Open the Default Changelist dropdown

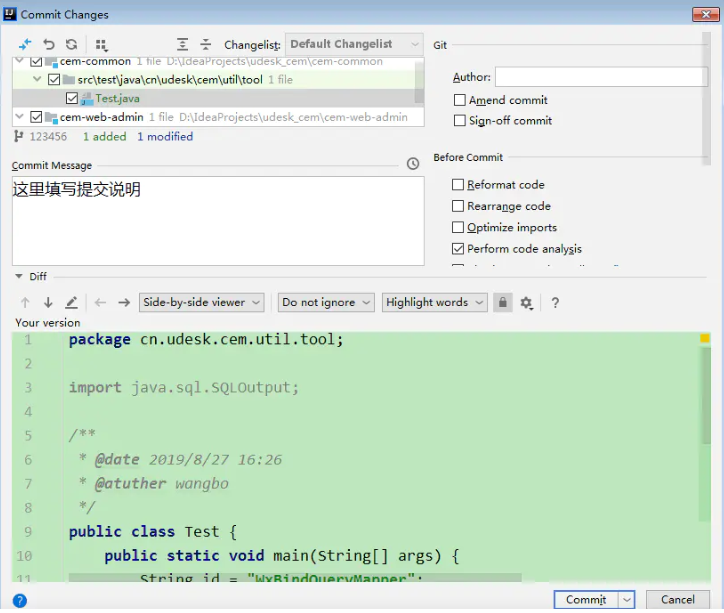[354, 44]
